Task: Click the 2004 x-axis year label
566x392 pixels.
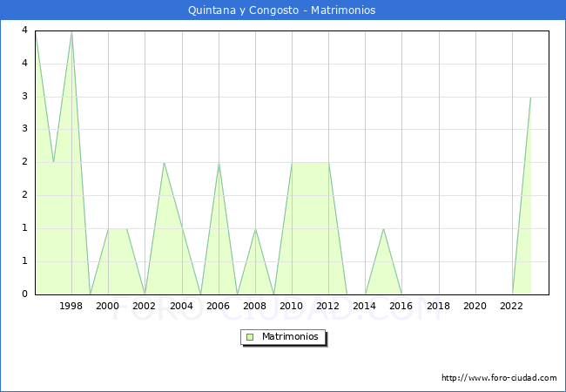Action: click(x=181, y=306)
